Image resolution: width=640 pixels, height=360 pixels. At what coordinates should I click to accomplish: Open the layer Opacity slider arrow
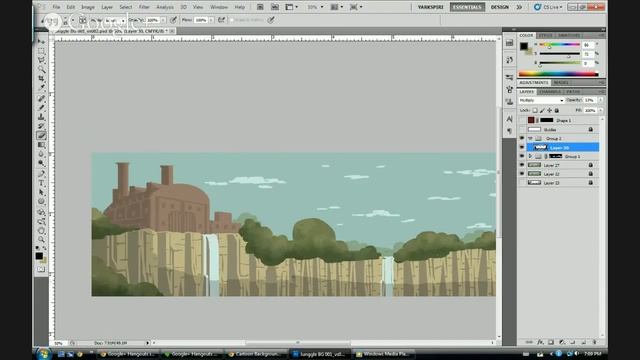pos(600,100)
